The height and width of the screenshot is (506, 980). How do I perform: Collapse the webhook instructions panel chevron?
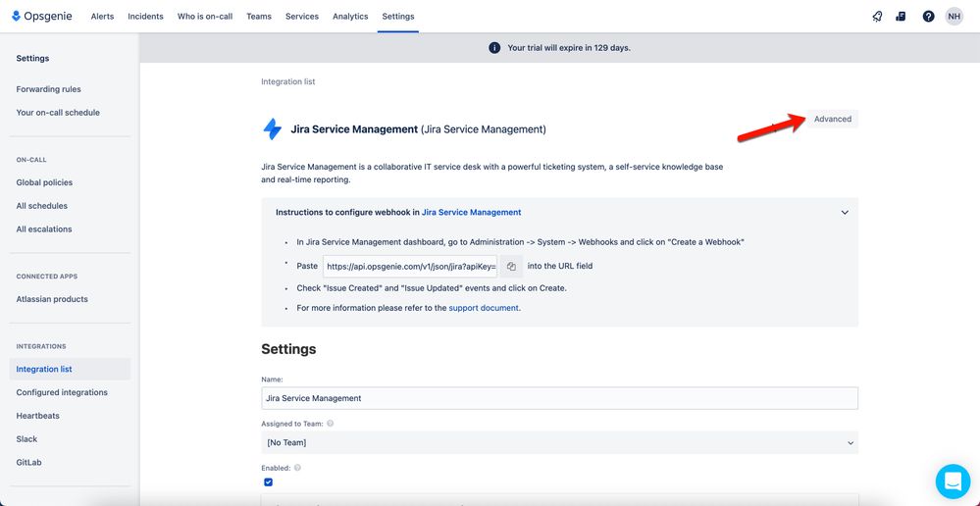pyautogui.click(x=845, y=213)
